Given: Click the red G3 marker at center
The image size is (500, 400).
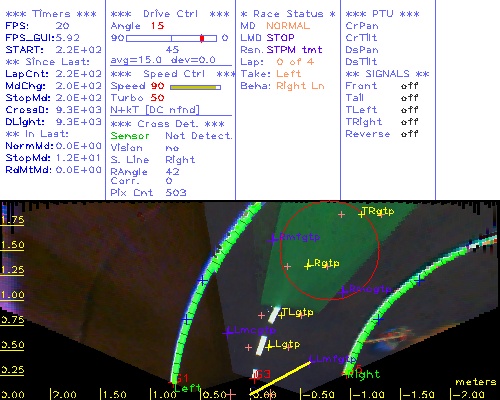Looking at the screenshot, I should [263, 374].
